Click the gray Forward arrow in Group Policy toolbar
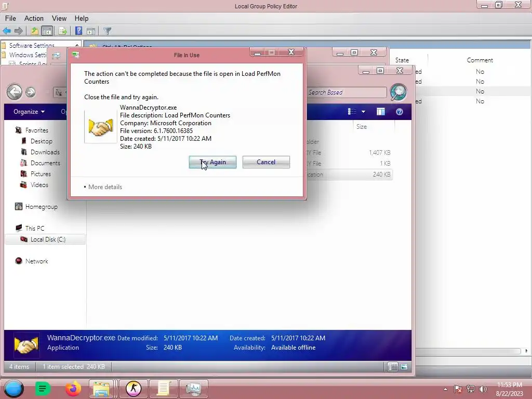532x399 pixels. coord(19,31)
